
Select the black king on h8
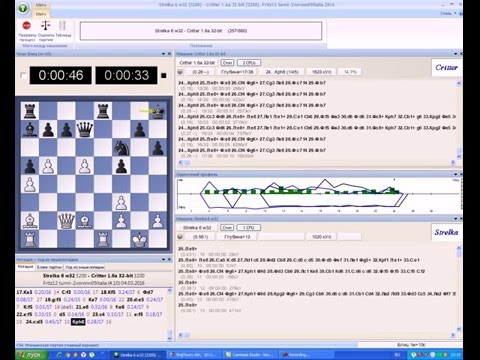158,111
